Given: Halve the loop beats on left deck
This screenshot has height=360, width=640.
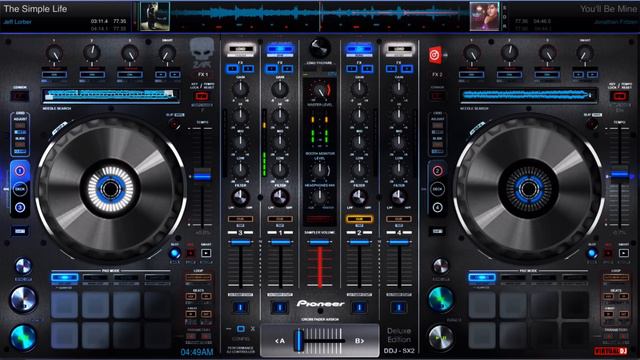Looking at the screenshot, I should 191,296.
